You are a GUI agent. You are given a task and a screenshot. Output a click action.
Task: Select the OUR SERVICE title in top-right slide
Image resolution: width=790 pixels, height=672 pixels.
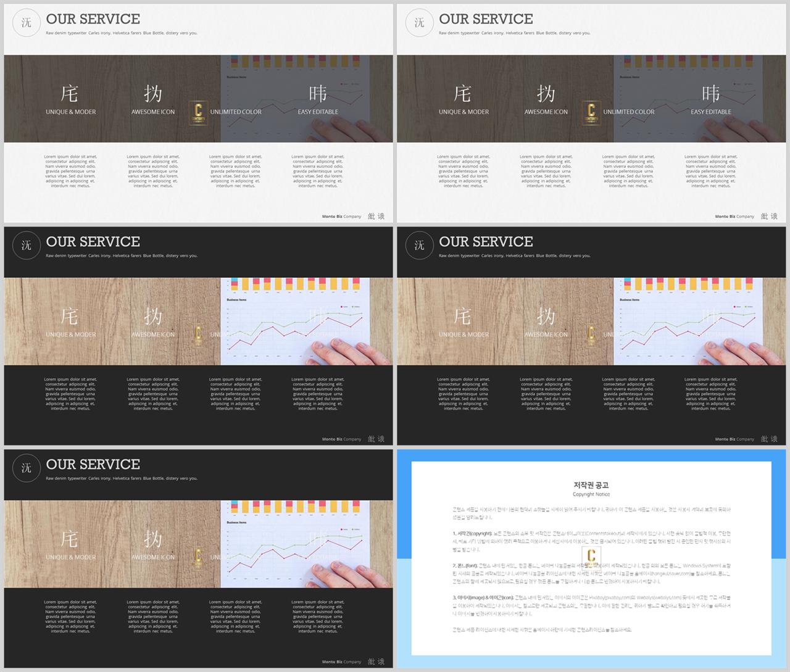pyautogui.click(x=486, y=19)
